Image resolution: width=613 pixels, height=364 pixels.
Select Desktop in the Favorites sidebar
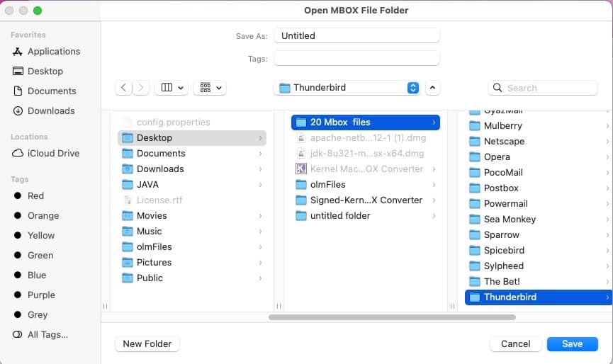tap(38, 71)
